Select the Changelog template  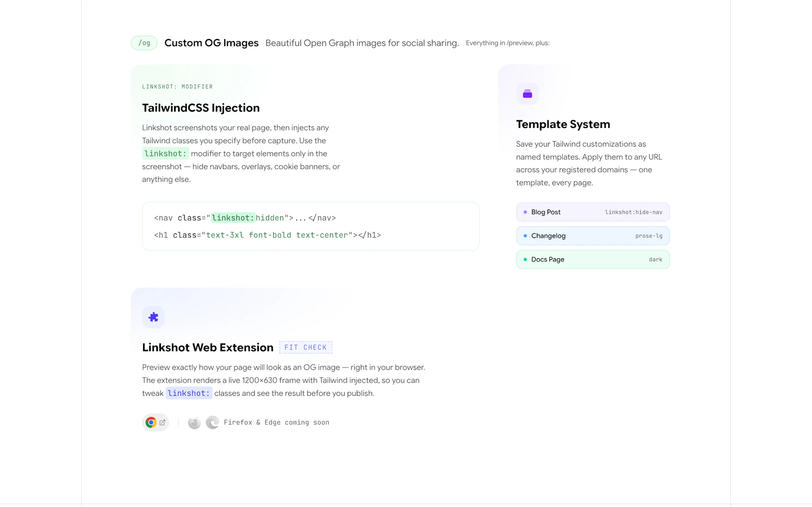pyautogui.click(x=592, y=235)
